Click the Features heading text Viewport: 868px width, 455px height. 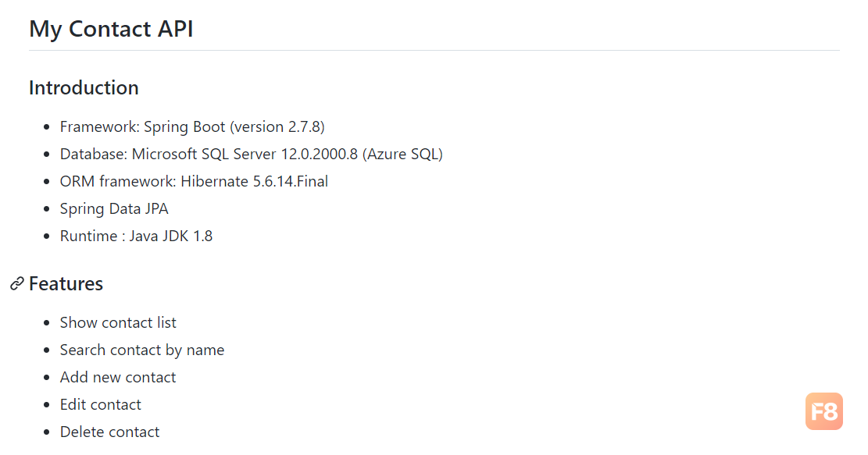[66, 283]
